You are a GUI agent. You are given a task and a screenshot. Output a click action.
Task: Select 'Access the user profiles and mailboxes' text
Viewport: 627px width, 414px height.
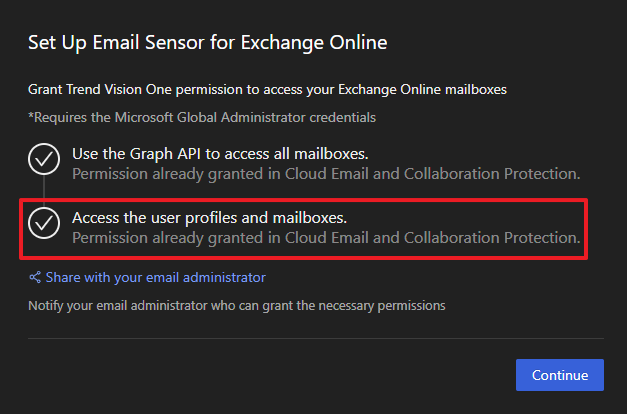click(x=209, y=217)
